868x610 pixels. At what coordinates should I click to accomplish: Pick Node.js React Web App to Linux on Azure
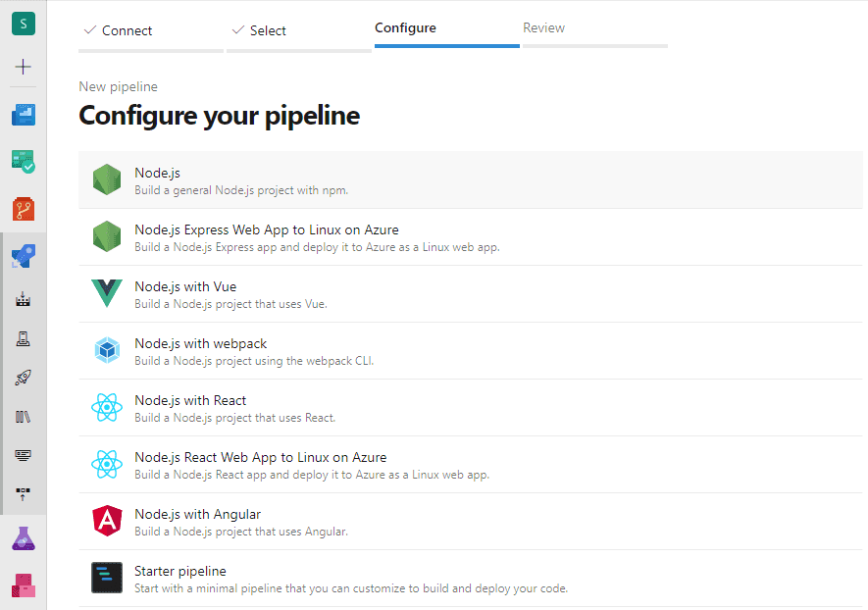471,465
